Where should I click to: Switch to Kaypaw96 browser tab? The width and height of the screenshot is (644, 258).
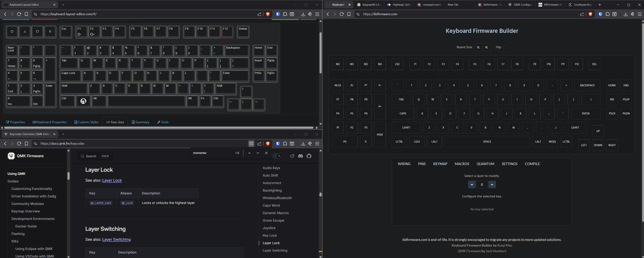coord(369,5)
